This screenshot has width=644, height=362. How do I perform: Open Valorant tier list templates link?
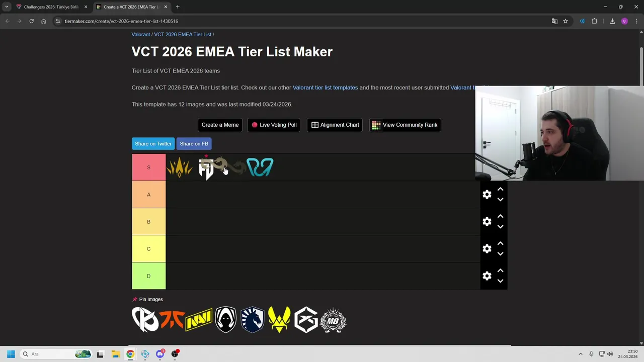(x=325, y=87)
